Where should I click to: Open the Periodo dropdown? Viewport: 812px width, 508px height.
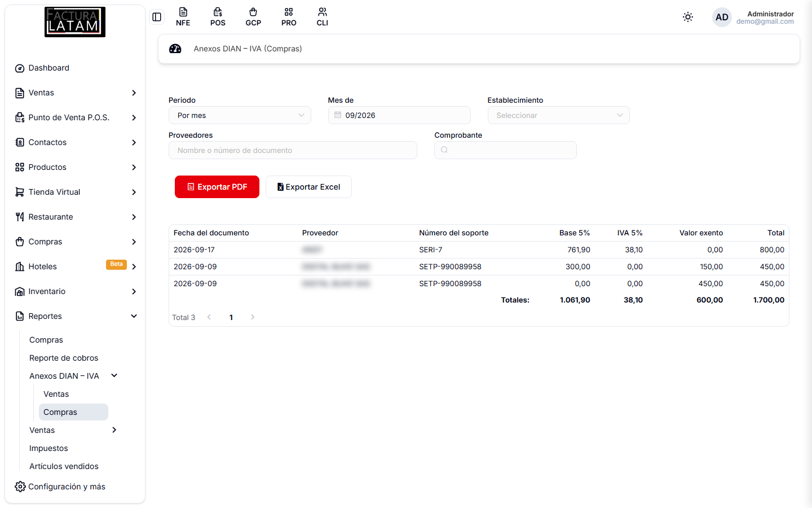click(x=240, y=115)
